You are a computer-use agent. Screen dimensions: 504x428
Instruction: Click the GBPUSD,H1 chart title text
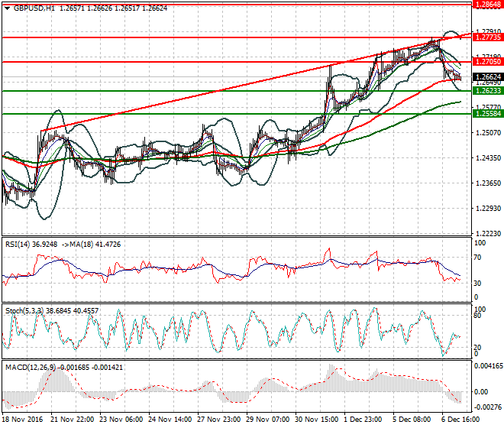coord(34,8)
